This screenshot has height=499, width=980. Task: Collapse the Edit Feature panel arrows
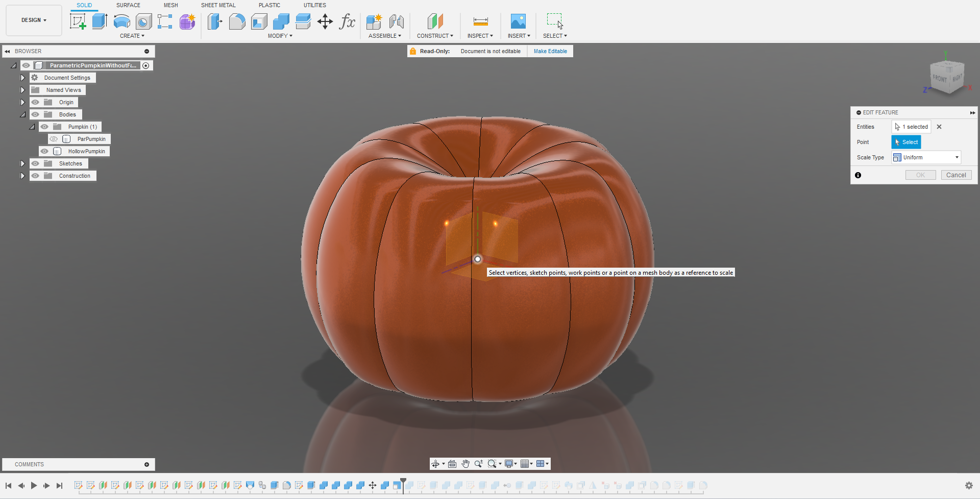[x=972, y=112]
